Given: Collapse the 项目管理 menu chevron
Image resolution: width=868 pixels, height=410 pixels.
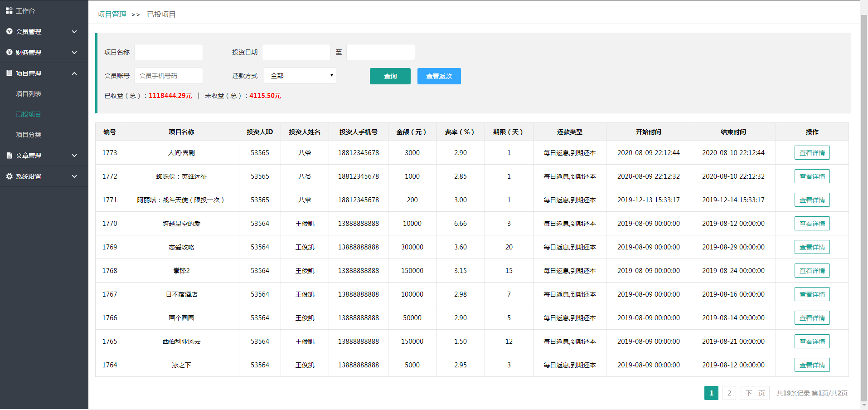Looking at the screenshot, I should pos(74,73).
